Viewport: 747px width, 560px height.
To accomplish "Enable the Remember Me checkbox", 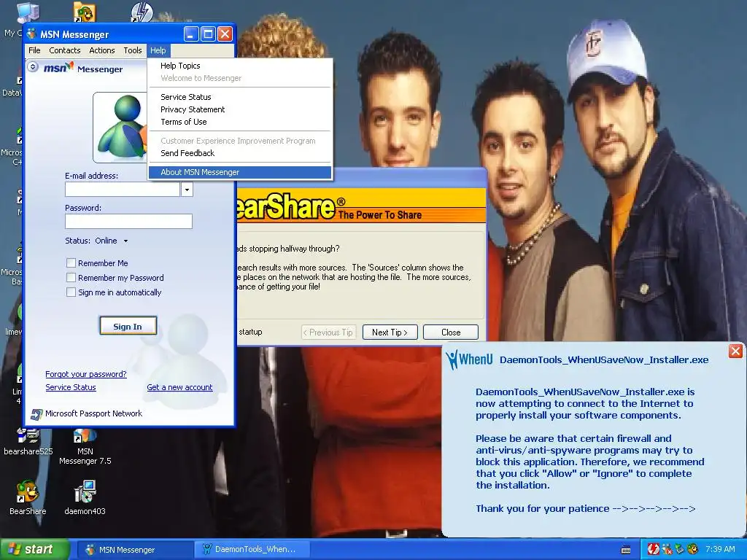I will click(x=71, y=262).
